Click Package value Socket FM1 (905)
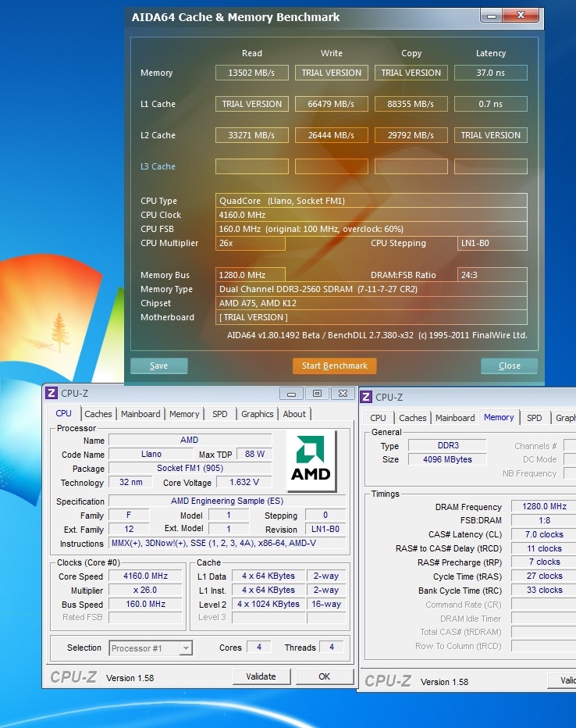The height and width of the screenshot is (728, 576). [x=190, y=468]
